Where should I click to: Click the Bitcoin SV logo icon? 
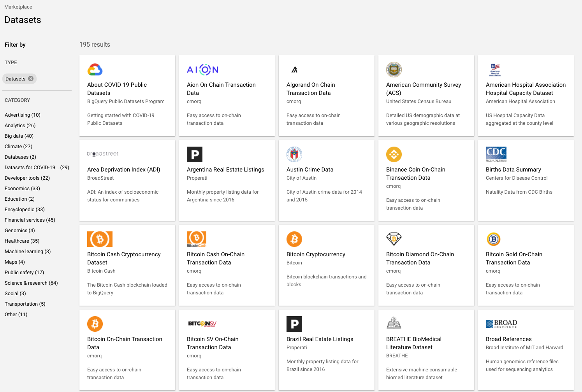coord(202,324)
